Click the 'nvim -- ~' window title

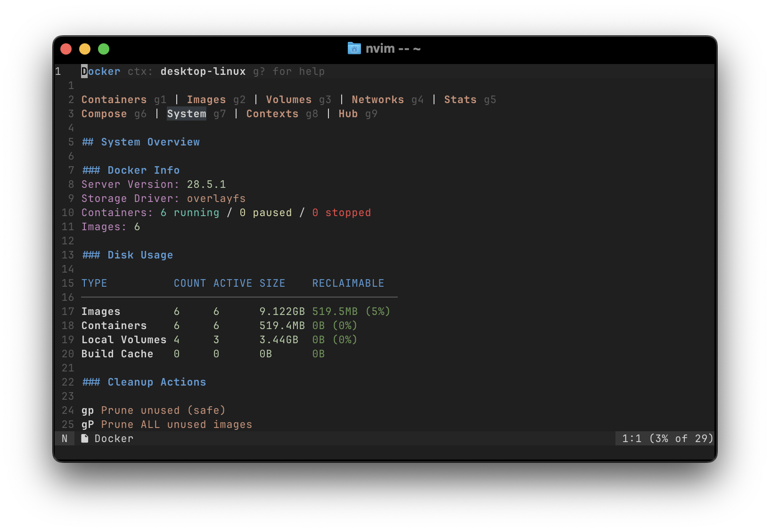[x=393, y=48]
